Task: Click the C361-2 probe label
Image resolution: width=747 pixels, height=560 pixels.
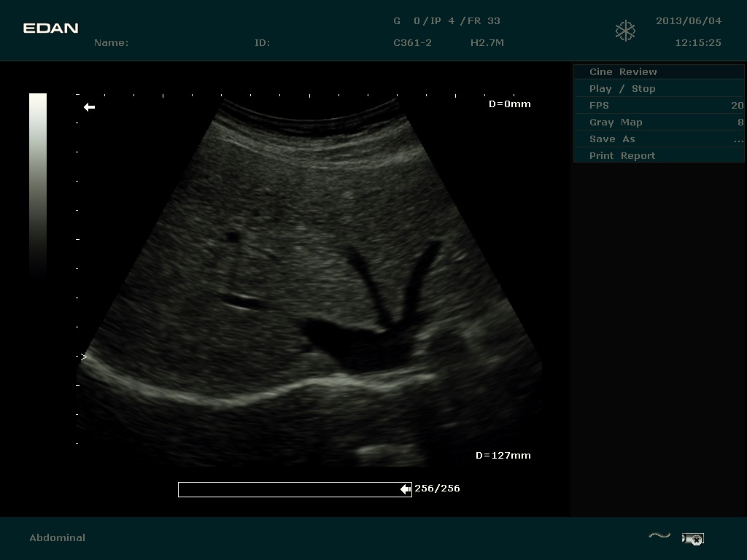Action: click(x=412, y=43)
